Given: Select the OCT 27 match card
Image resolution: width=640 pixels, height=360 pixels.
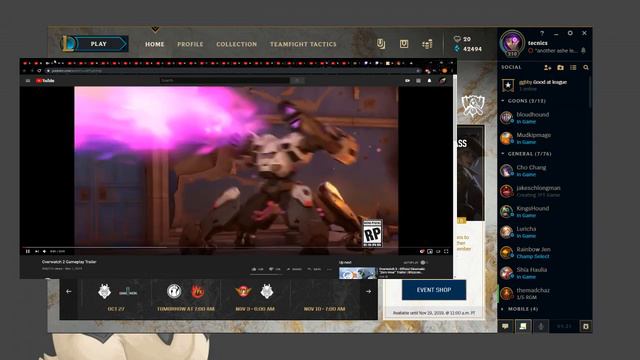Looking at the screenshot, I should (116, 298).
